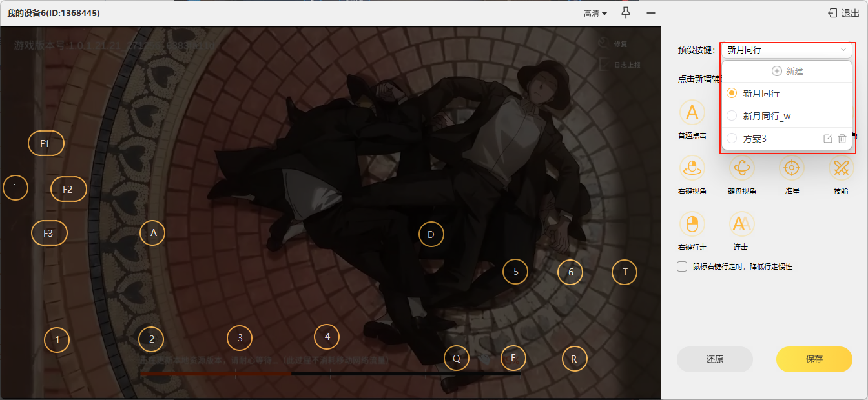Open the 高清 quality dropdown
This screenshot has height=400, width=868.
point(595,13)
